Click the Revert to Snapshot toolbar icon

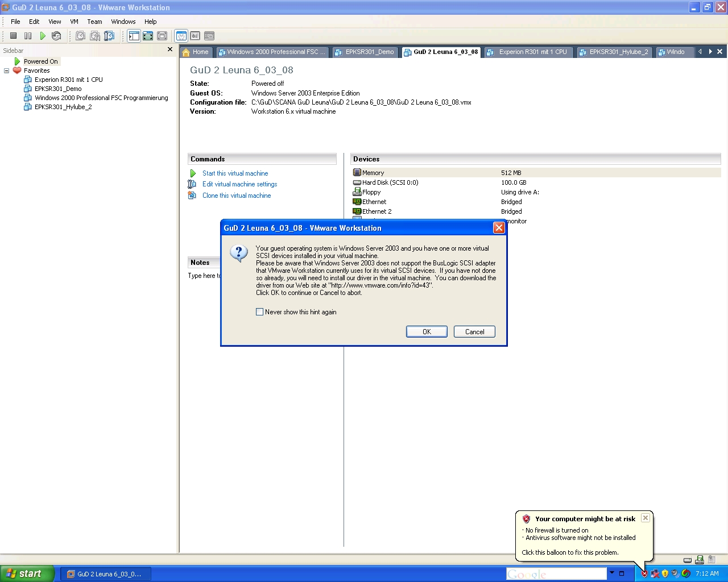click(95, 36)
